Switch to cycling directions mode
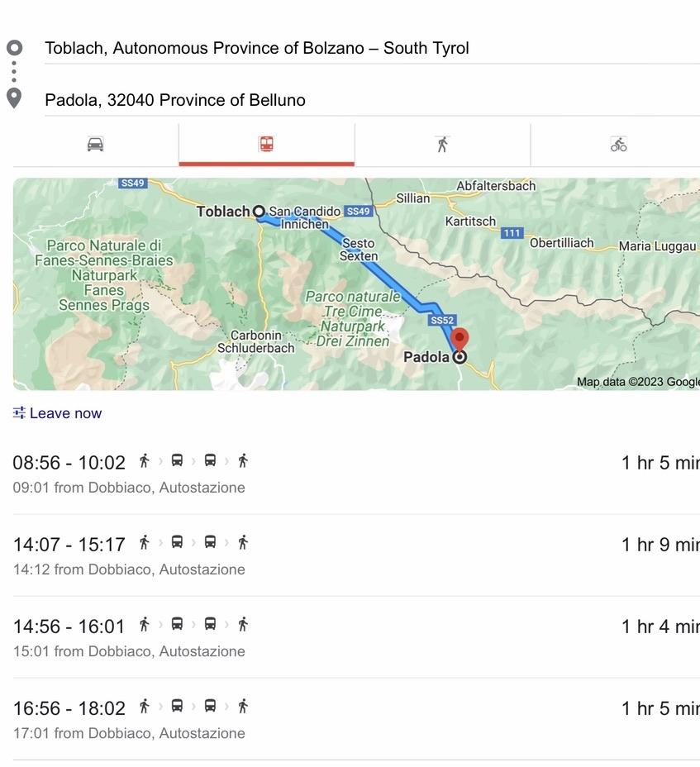The image size is (700, 767). point(618,145)
